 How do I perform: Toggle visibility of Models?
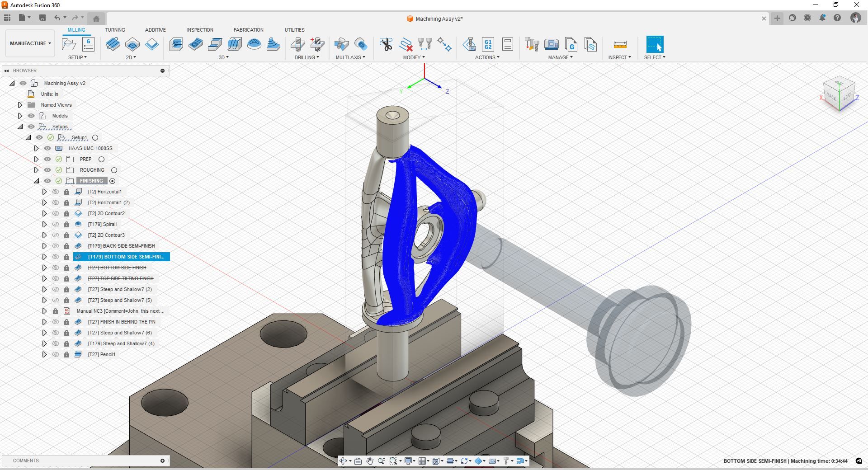(31, 116)
